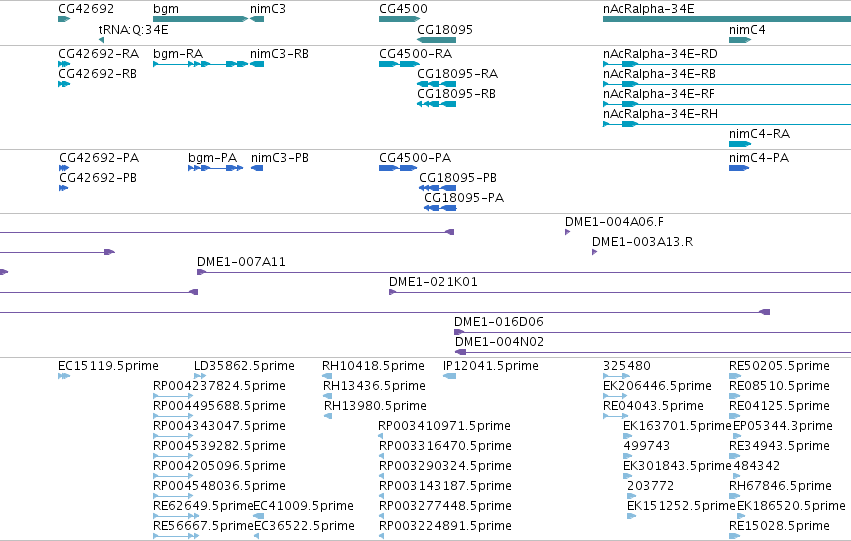
Task: Click the DME1-007A11 clone label
Action: [x=241, y=262]
